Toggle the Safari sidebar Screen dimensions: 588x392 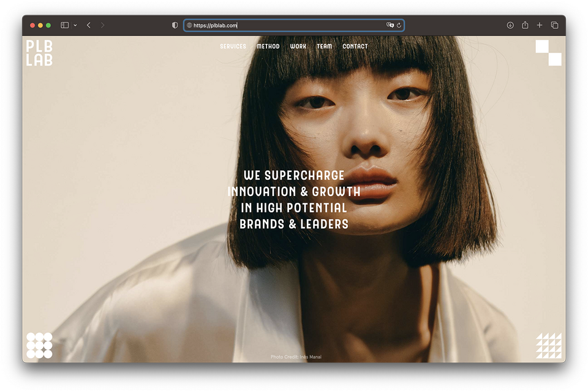tap(65, 25)
